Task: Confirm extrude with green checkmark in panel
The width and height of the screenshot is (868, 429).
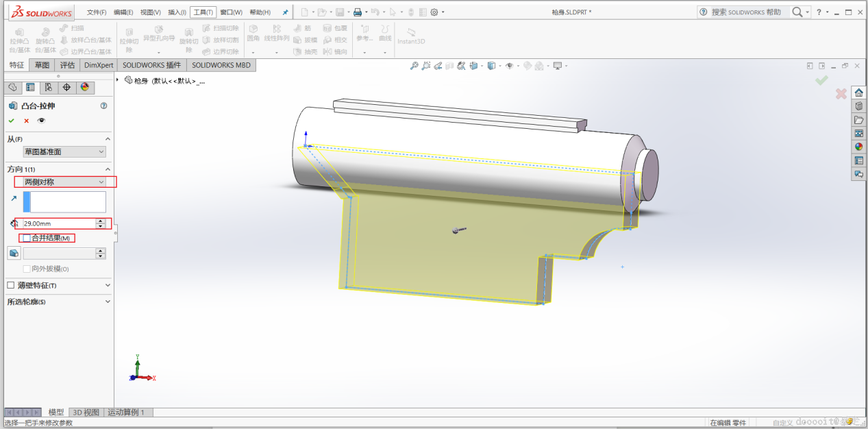Action: tap(11, 121)
